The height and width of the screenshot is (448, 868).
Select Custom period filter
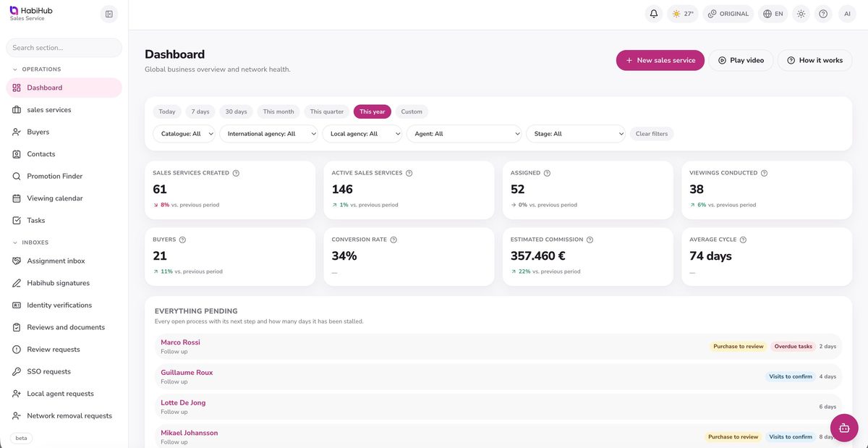tap(412, 111)
